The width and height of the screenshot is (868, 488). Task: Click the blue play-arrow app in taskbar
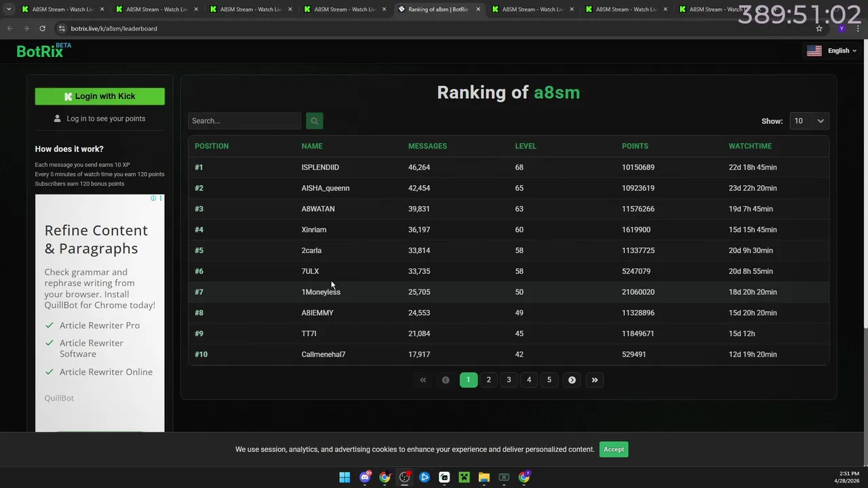pos(425,477)
